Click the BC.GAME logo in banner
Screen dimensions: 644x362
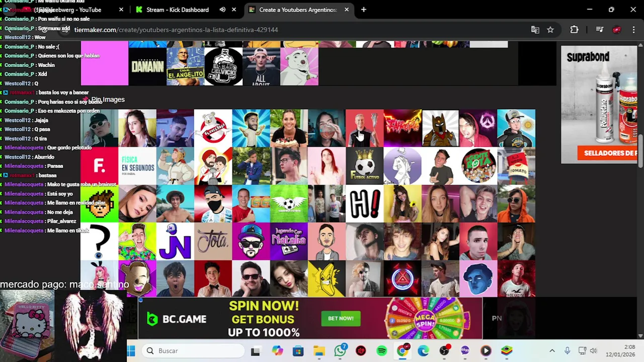177,319
